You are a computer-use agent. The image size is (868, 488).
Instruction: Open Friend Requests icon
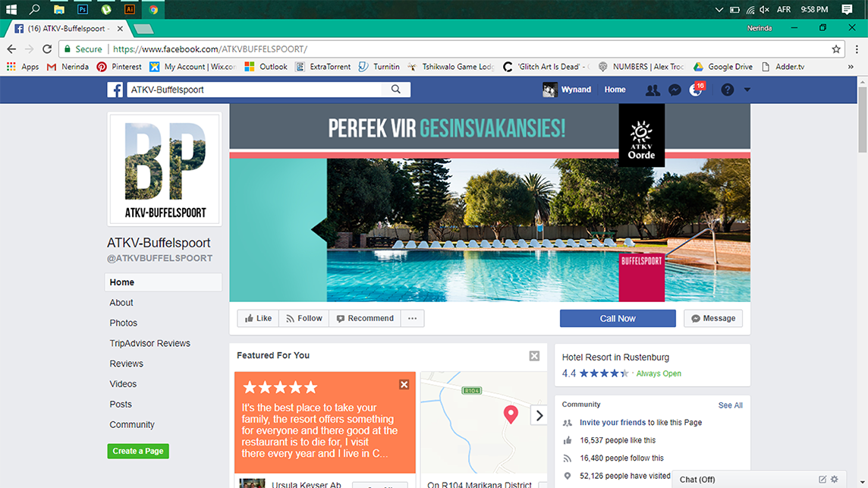(x=653, y=90)
